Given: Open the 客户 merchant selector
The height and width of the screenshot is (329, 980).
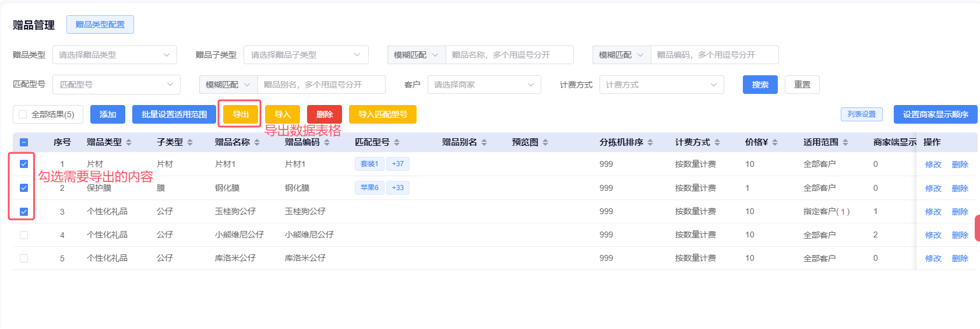Looking at the screenshot, I should tap(484, 85).
